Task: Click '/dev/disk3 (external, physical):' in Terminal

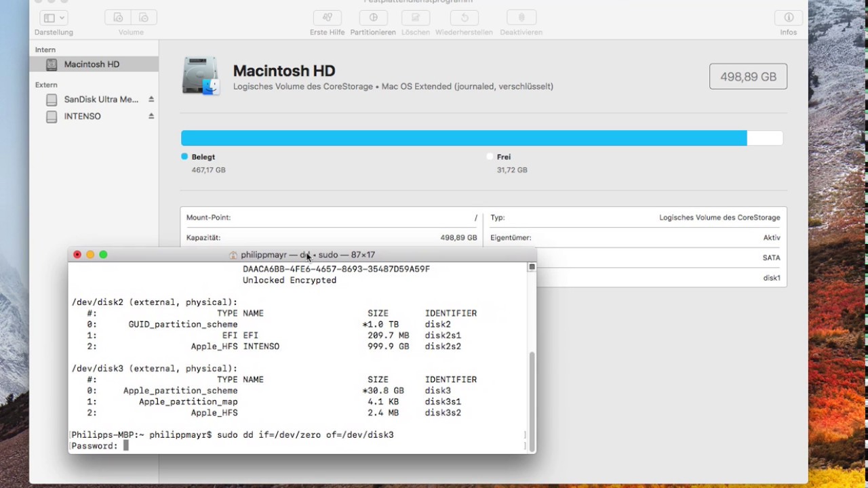Action: (155, 369)
